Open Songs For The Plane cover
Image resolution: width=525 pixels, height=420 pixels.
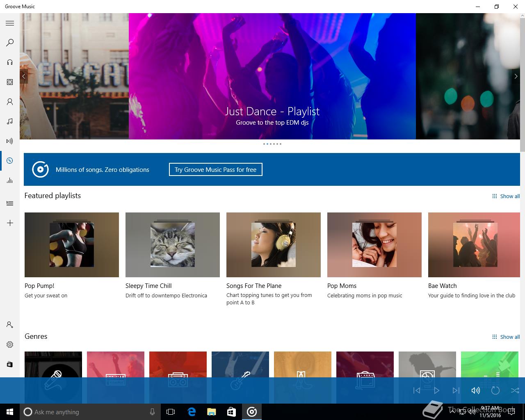274,245
